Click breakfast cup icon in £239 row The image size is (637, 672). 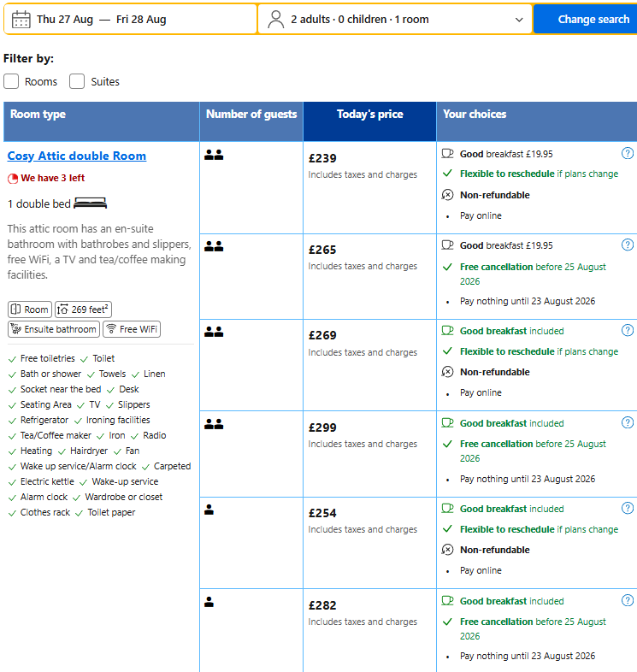coord(447,153)
